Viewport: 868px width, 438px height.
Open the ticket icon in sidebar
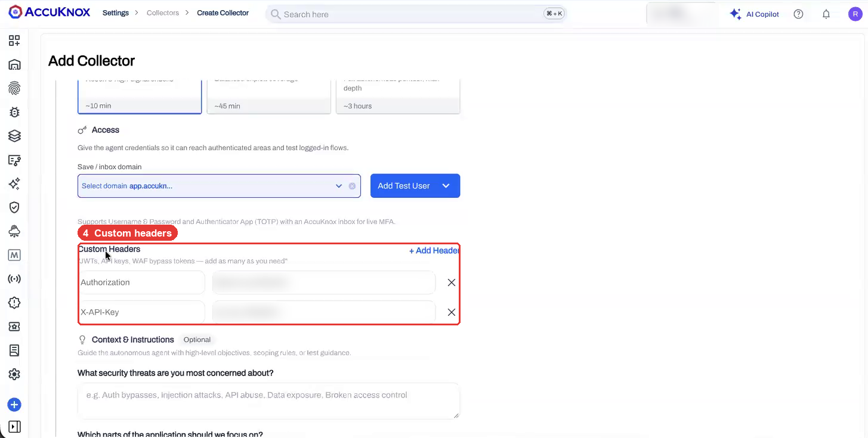point(14,327)
